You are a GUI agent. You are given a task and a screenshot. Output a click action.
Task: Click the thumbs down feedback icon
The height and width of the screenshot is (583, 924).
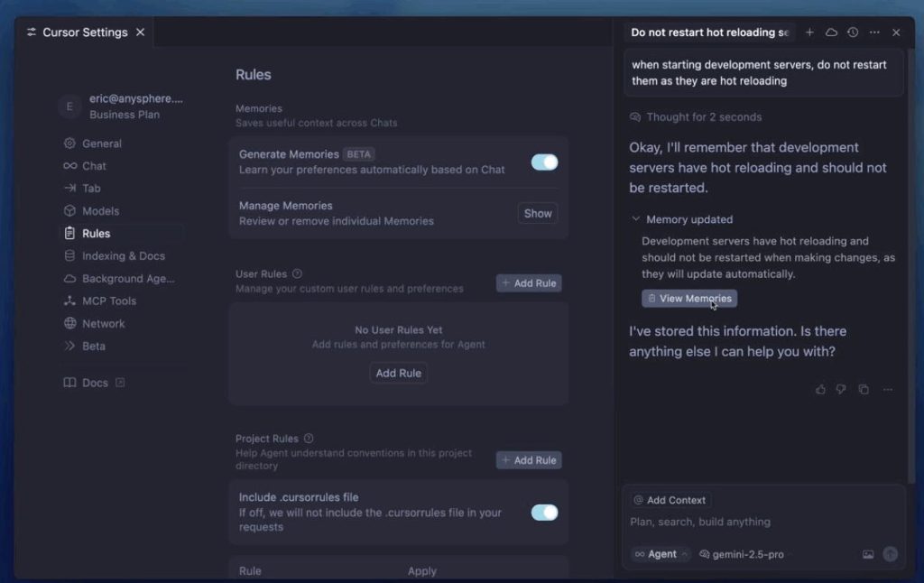click(841, 389)
